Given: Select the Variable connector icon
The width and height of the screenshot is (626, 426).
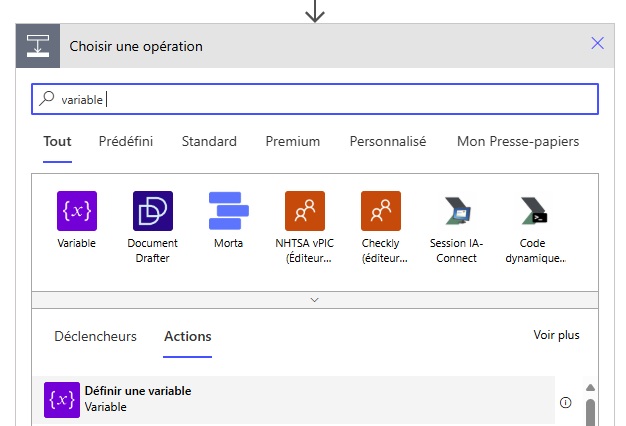Looking at the screenshot, I should pyautogui.click(x=77, y=211).
